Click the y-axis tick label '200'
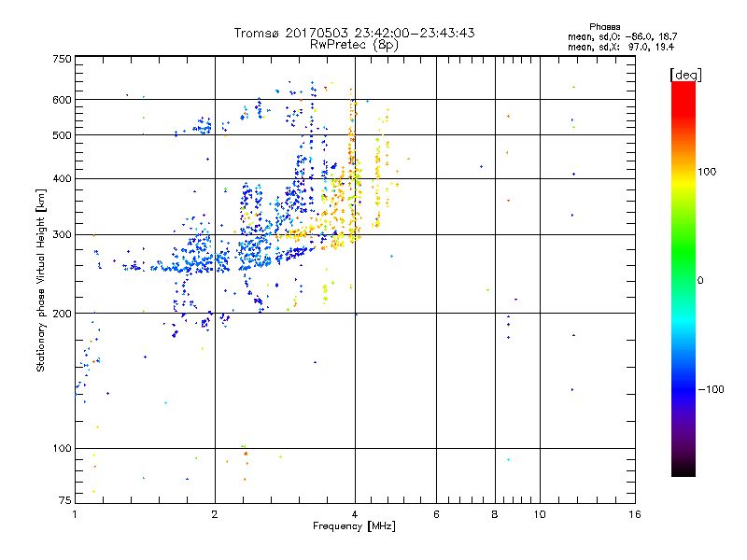 [62, 314]
